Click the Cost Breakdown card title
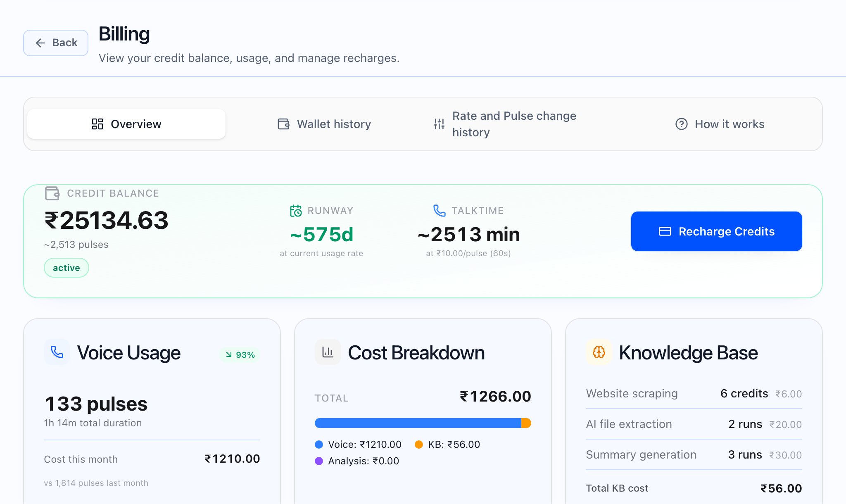 [416, 353]
